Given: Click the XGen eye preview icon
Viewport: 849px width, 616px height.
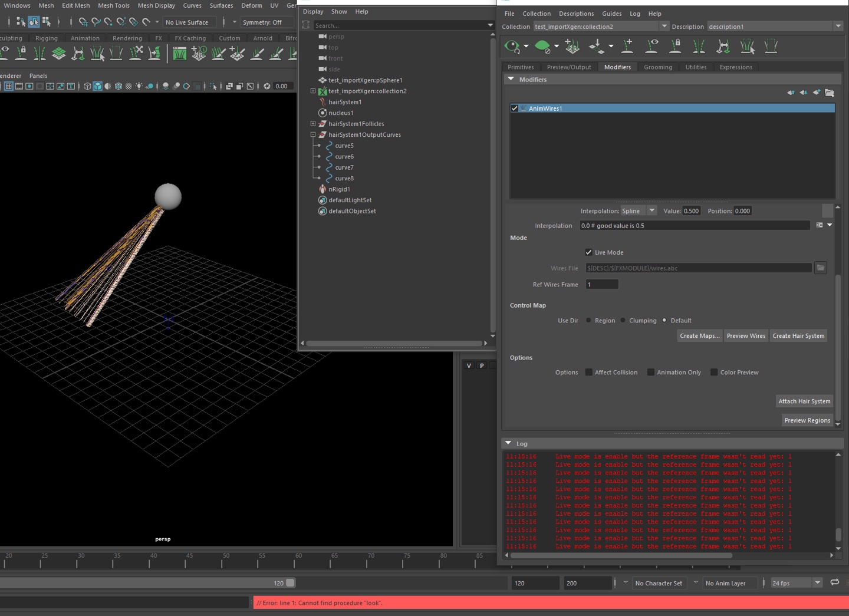Looking at the screenshot, I should [512, 46].
